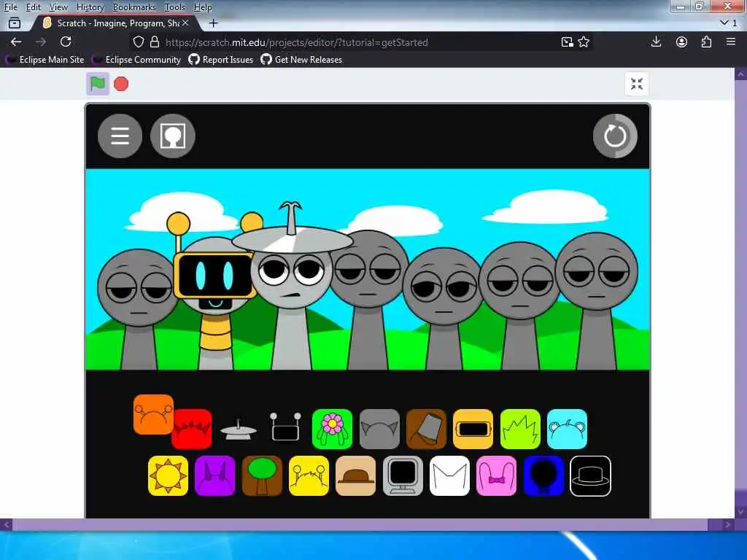The image size is (747, 560).
Task: Choose the tan tile with brown hat
Action: 355,475
